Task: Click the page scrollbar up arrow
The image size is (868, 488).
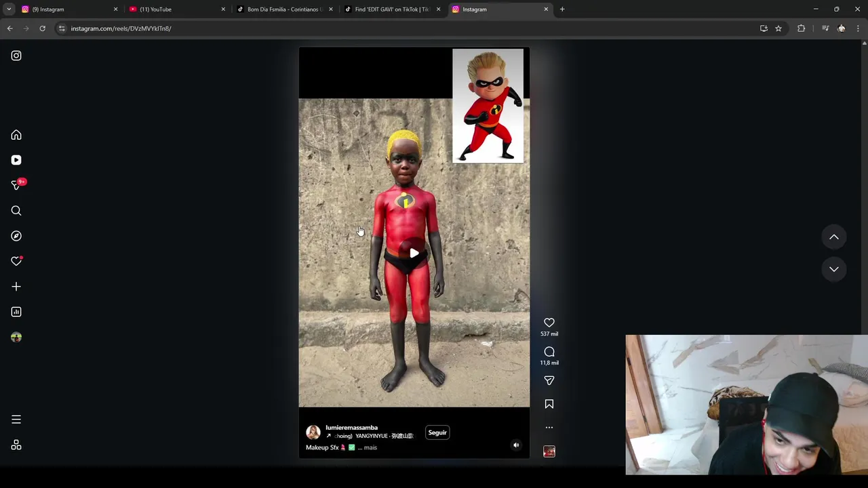Action: coord(864,43)
